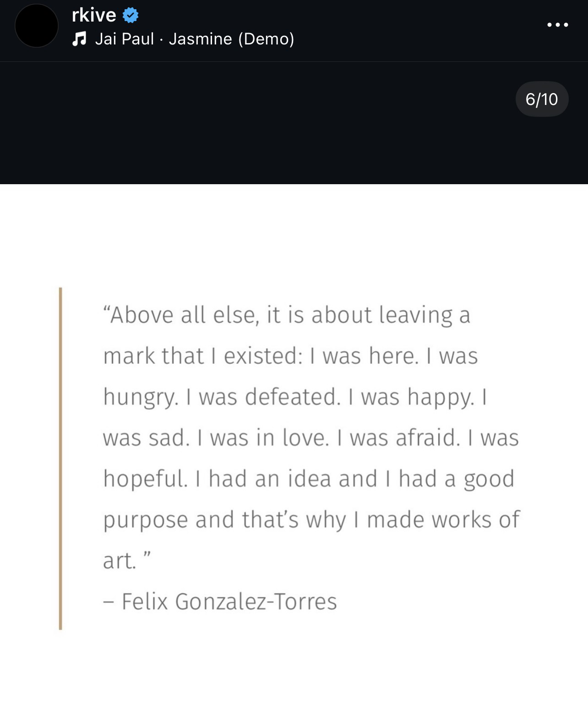Click the rkive username

[94, 15]
